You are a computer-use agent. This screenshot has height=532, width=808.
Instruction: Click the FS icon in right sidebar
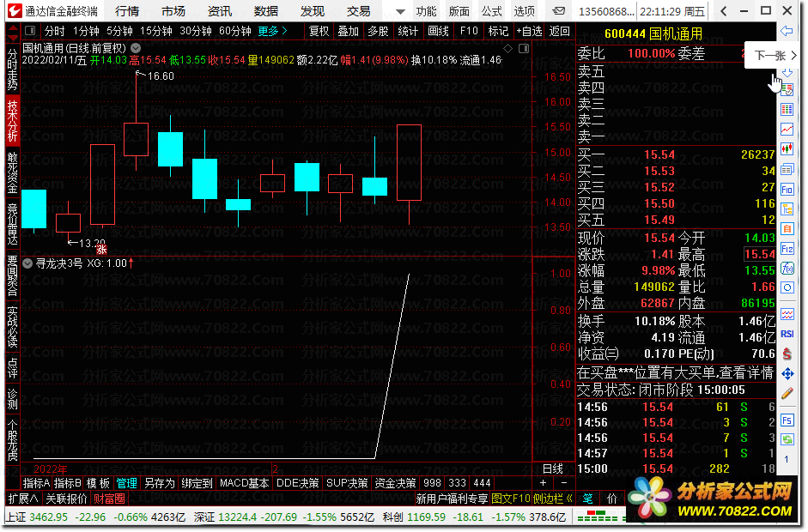tap(787, 420)
